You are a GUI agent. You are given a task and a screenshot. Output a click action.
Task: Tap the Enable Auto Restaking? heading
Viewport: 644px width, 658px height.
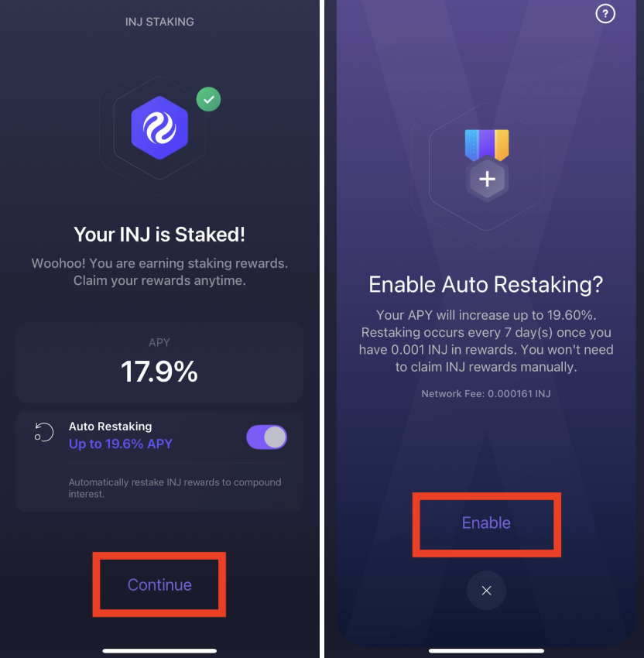486,285
